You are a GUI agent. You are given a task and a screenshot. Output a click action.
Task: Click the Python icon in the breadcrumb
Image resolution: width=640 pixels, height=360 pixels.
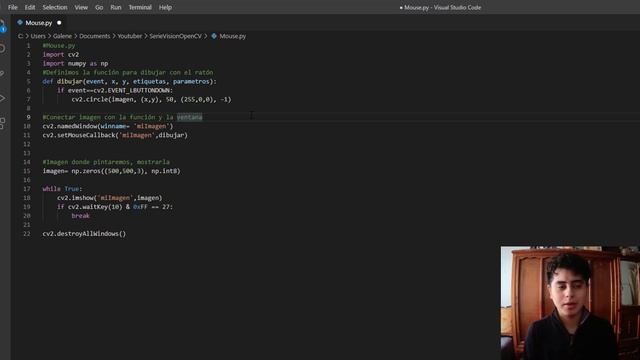tap(214, 36)
